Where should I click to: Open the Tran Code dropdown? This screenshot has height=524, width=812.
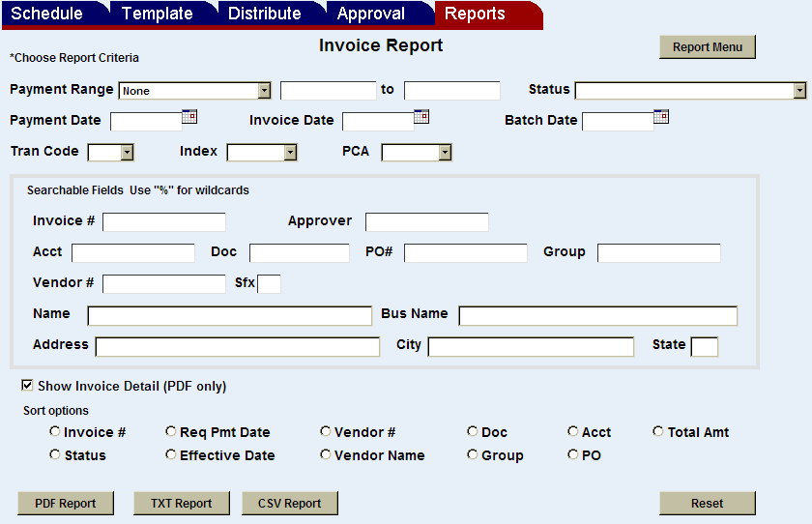tap(111, 152)
